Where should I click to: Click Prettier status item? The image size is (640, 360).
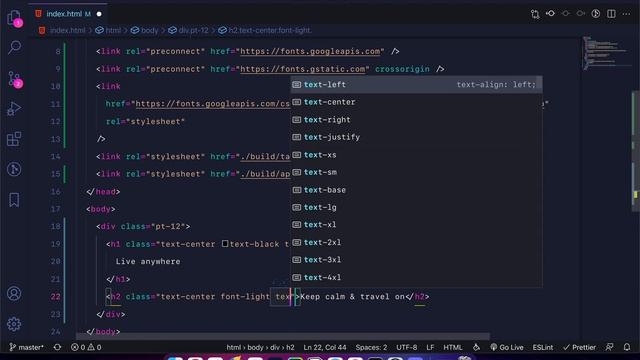580,347
